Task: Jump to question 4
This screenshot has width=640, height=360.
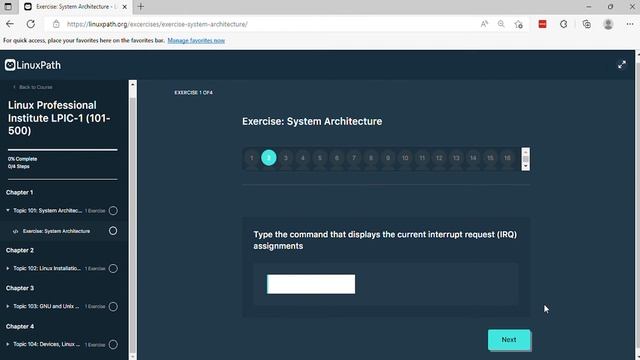Action: click(x=303, y=158)
